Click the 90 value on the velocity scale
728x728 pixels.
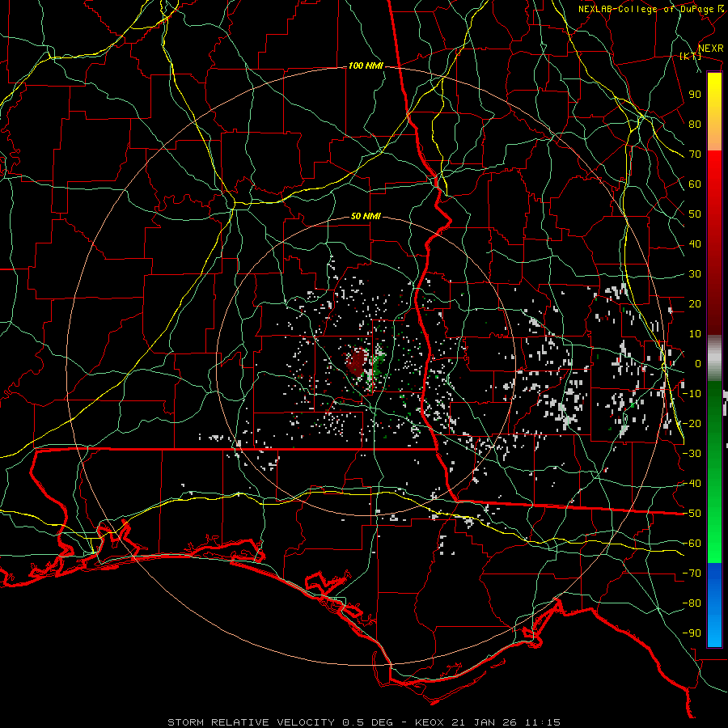pyautogui.click(x=695, y=95)
